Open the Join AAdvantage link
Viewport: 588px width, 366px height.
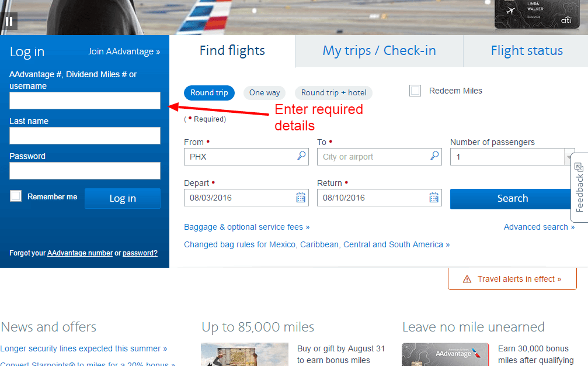(x=123, y=51)
